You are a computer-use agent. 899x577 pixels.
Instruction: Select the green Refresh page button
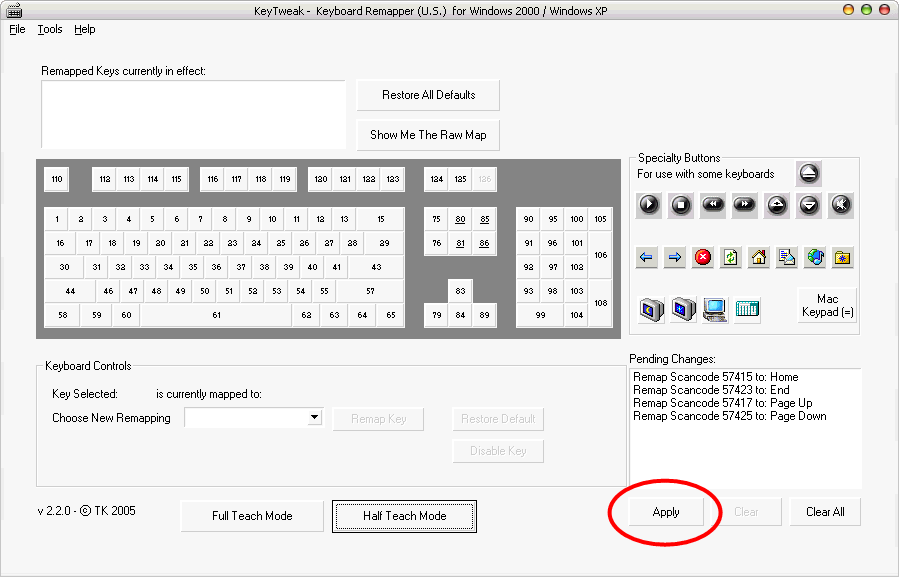click(x=730, y=257)
